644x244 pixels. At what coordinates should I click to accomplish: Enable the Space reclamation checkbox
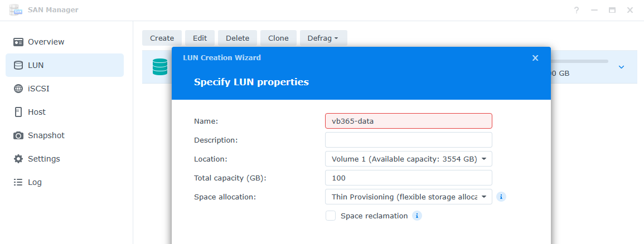point(331,216)
